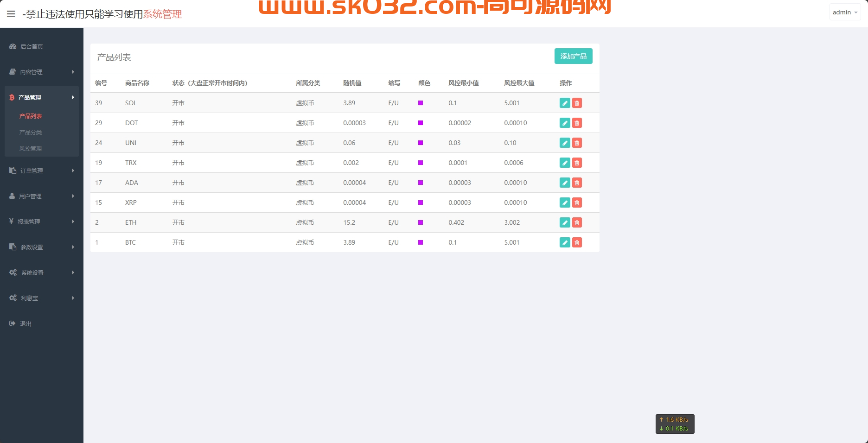Delete the ADA product row

pyautogui.click(x=577, y=183)
